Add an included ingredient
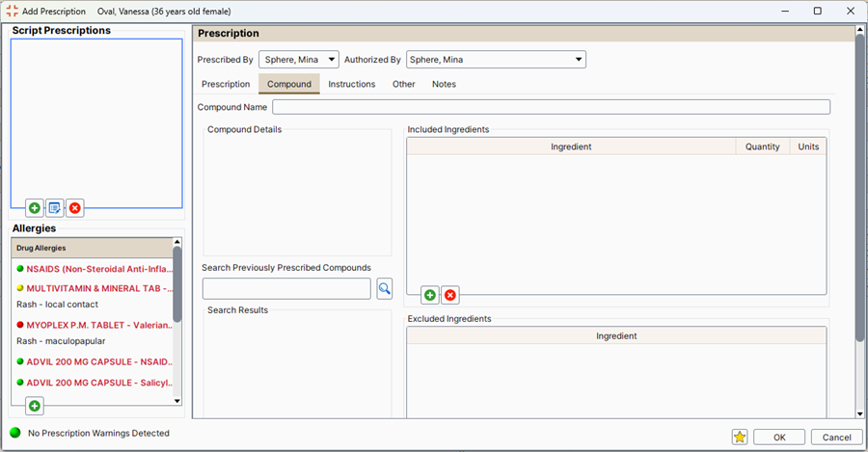Image resolution: width=868 pixels, height=452 pixels. [x=430, y=295]
